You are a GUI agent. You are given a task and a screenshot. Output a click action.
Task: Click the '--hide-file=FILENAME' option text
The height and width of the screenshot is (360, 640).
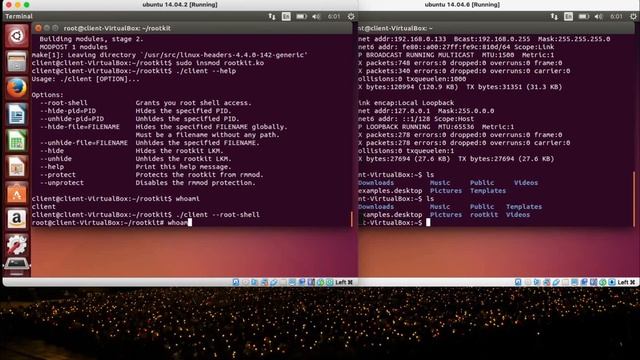point(80,127)
